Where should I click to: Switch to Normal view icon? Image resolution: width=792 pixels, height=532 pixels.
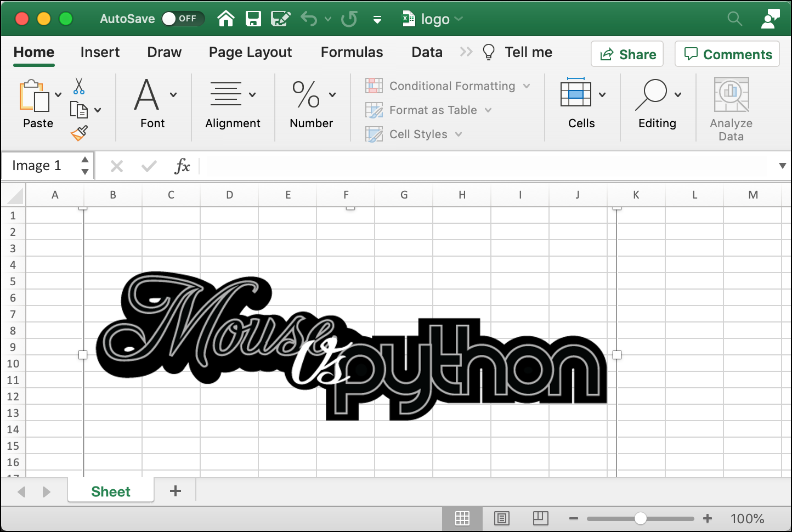tap(462, 518)
